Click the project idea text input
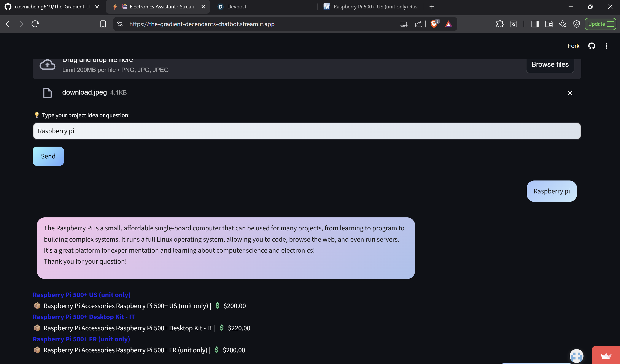The height and width of the screenshot is (364, 620). click(307, 131)
